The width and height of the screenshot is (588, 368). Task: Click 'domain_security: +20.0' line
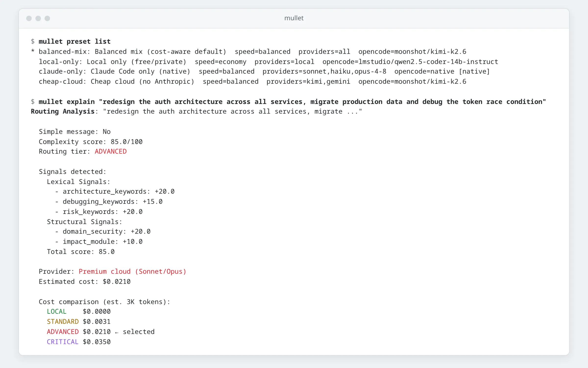(103, 231)
